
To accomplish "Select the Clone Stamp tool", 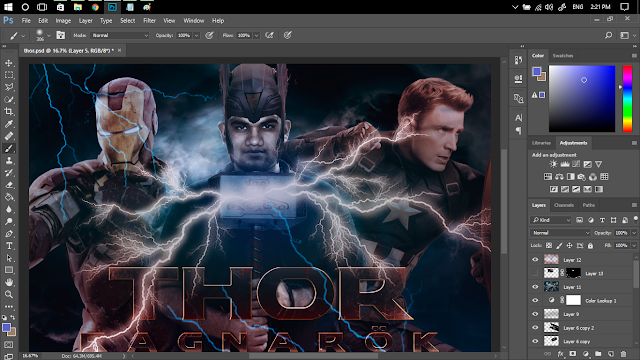I will 9,160.
